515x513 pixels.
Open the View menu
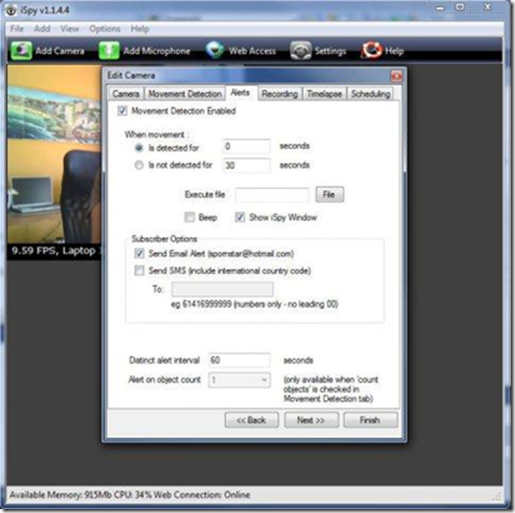70,29
